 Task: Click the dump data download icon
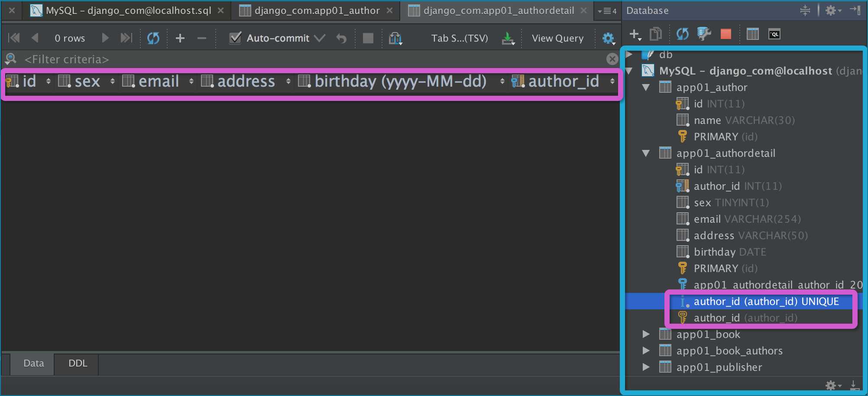pos(508,38)
